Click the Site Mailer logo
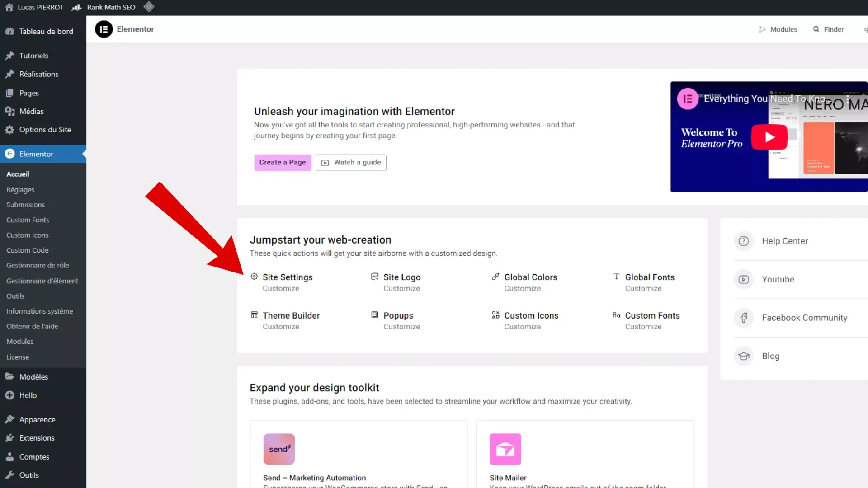 pyautogui.click(x=505, y=449)
